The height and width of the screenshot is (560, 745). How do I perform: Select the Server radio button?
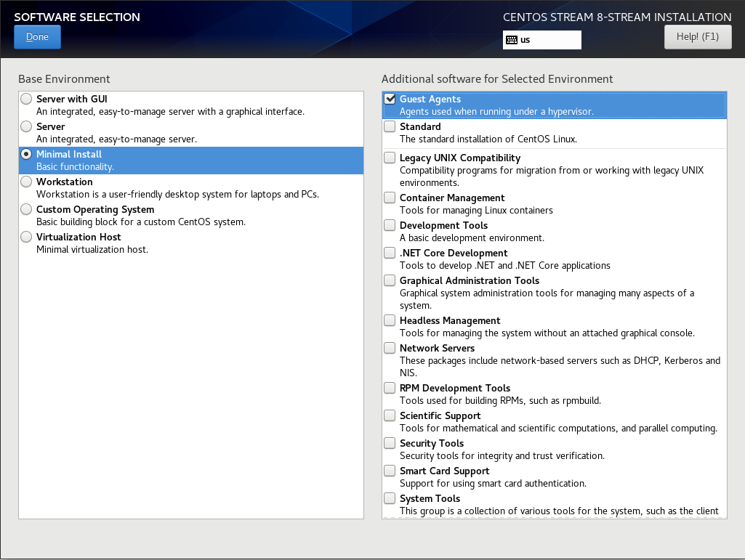point(26,126)
